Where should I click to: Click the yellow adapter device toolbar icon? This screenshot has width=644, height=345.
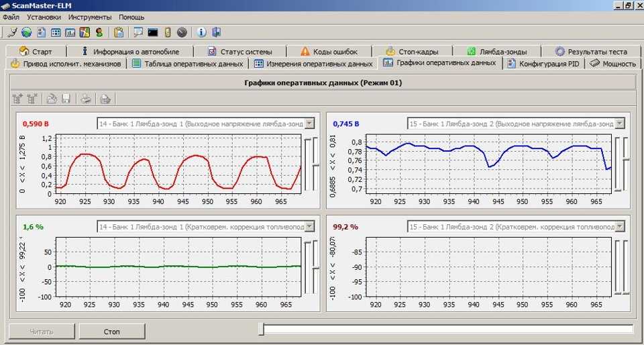tap(168, 32)
